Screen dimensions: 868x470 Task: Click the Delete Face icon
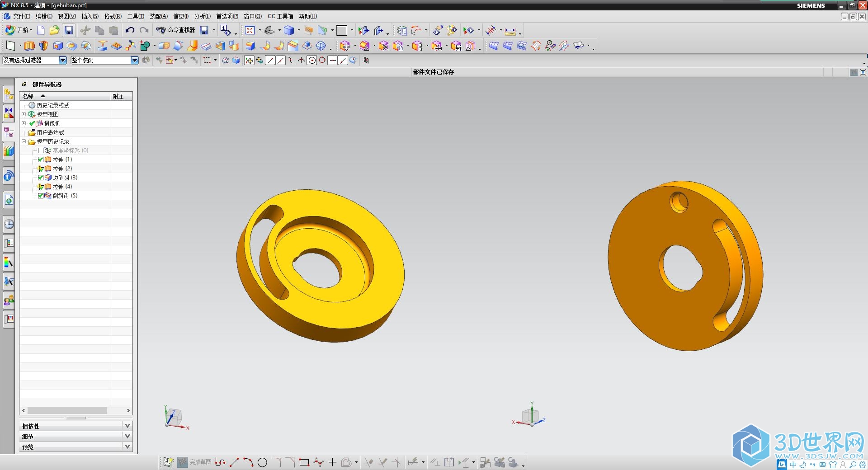(x=384, y=46)
